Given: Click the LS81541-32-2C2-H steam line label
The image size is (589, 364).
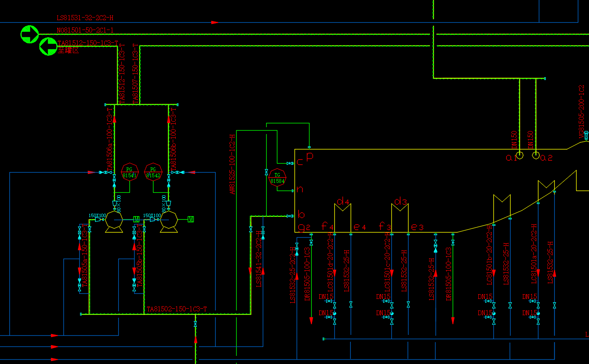Looking at the screenshot, I should [x=259, y=259].
